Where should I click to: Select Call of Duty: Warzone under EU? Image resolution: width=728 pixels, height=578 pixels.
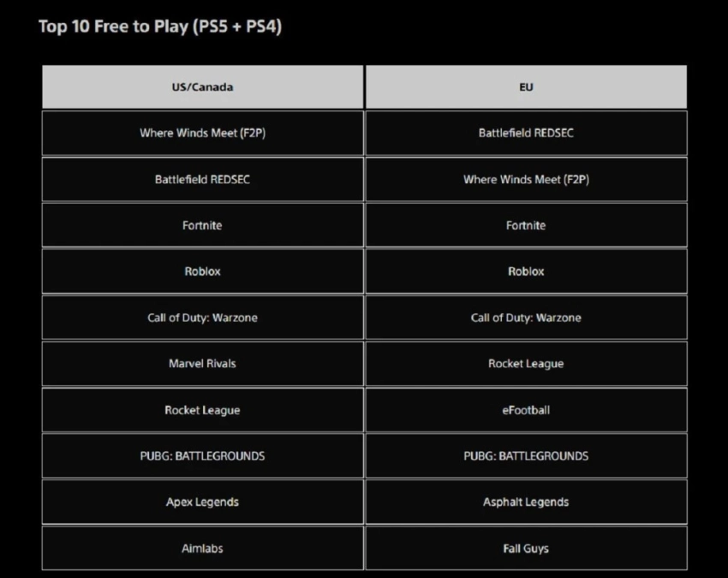[526, 318]
